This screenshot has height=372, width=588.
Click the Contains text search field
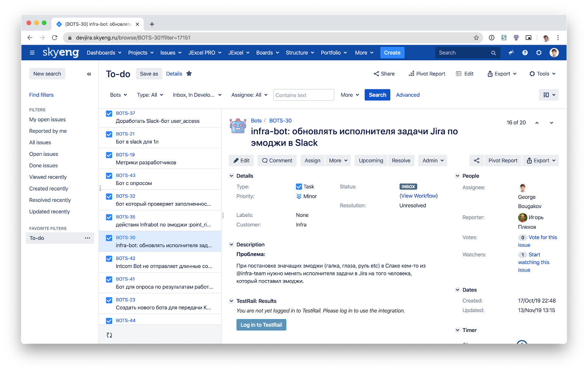[304, 95]
